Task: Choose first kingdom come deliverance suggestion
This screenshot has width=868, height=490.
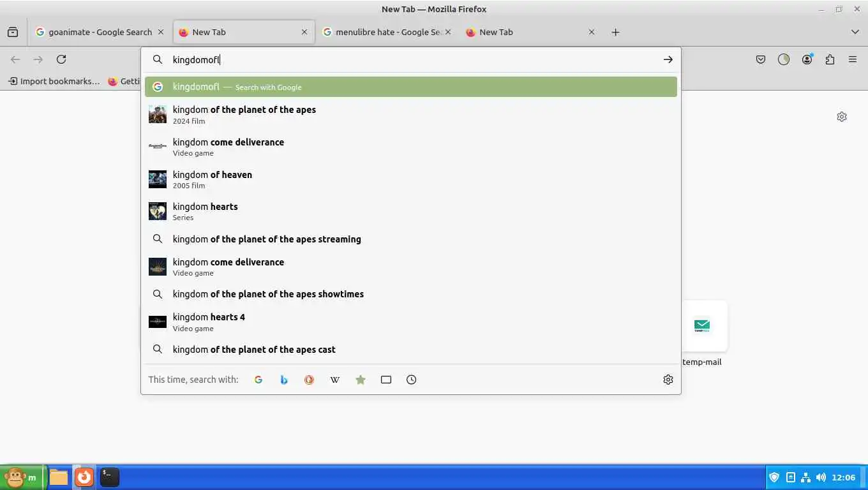Action: [x=411, y=147]
